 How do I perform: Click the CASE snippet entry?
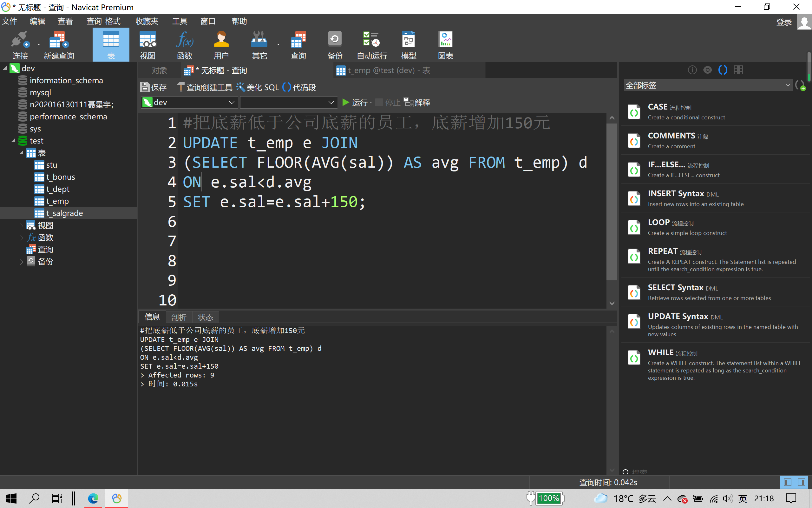coord(715,111)
